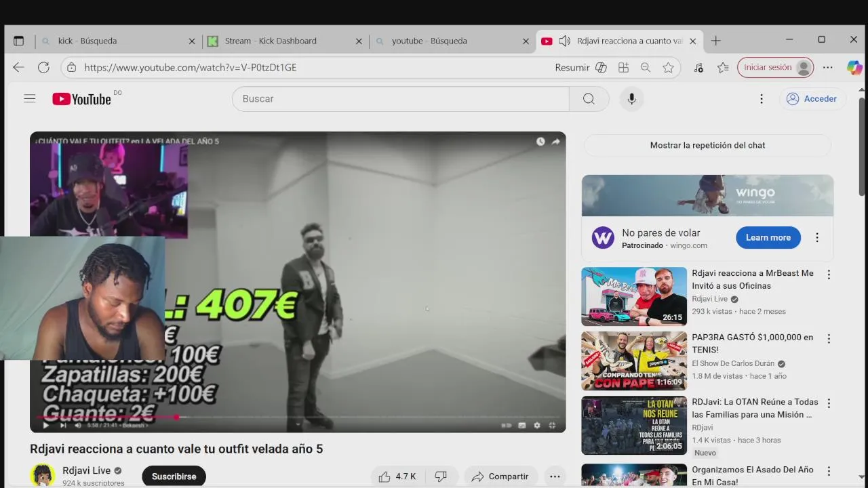Viewport: 868px width, 488px height.
Task: Open options for PAP3RA TENIS video
Action: click(828, 339)
